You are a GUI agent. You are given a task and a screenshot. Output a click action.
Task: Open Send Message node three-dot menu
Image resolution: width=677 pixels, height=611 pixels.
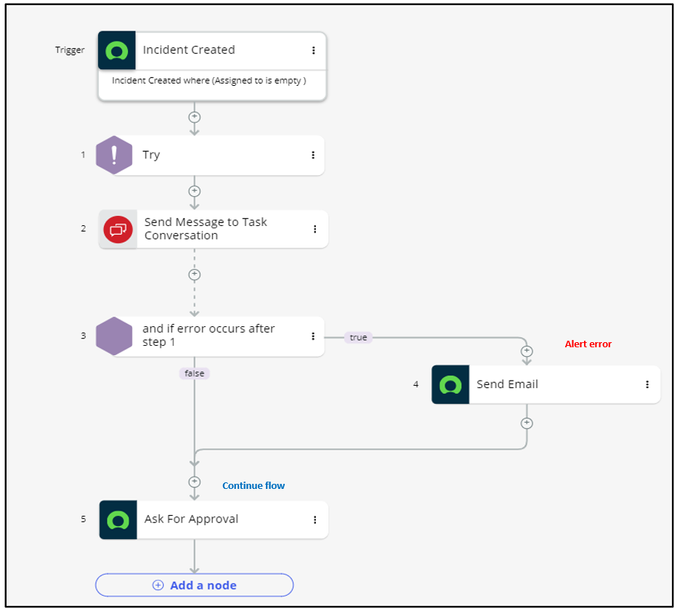[x=314, y=229]
